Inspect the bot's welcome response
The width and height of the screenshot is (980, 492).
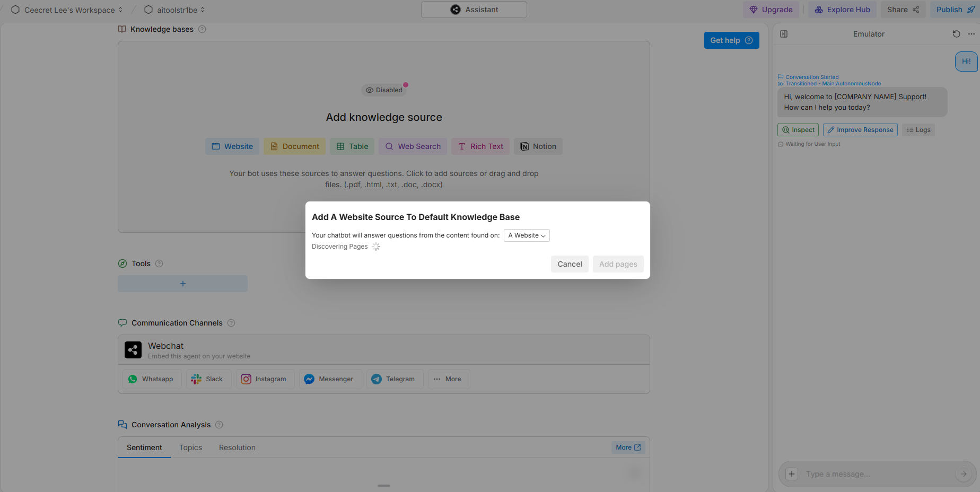[x=798, y=129]
